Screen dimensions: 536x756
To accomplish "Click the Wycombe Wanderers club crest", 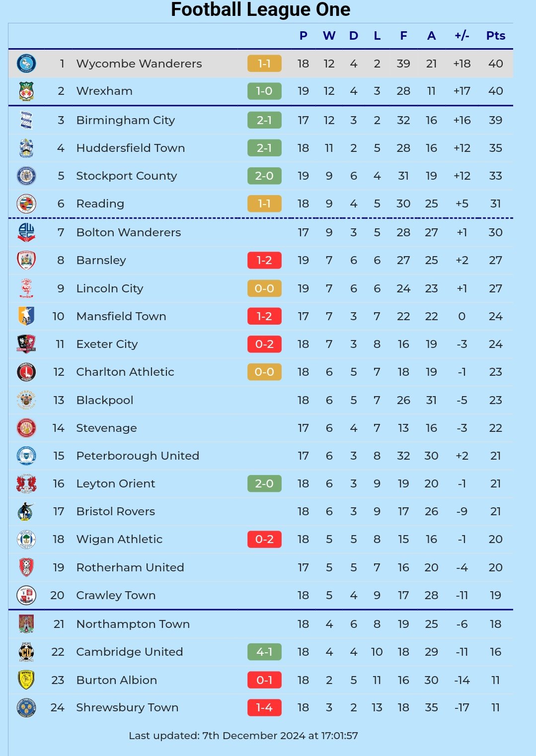I will pos(26,64).
